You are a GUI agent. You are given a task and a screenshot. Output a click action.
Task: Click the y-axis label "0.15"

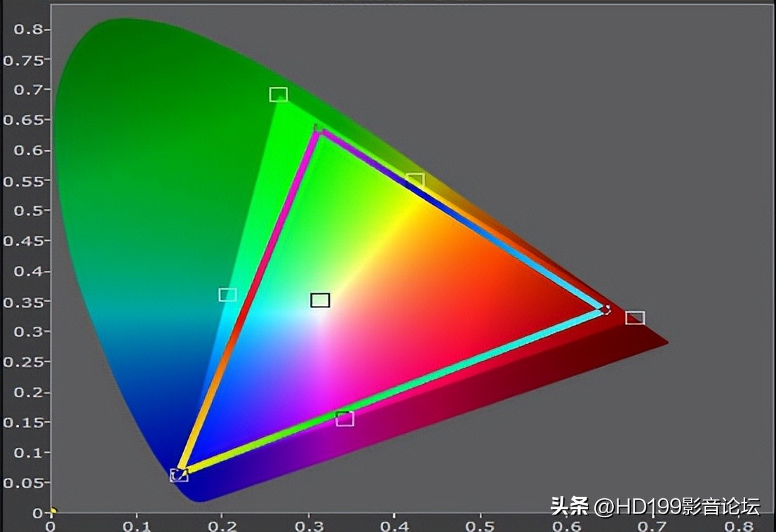coord(24,423)
